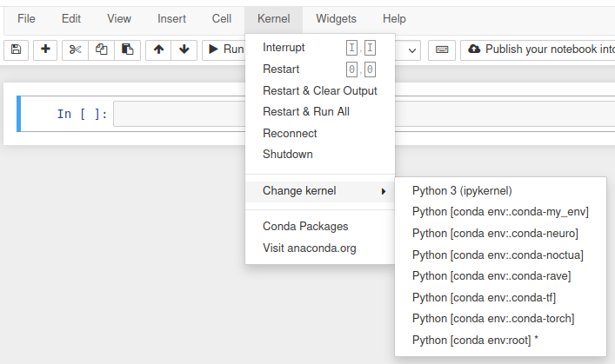Viewport: 615px width, 364px height.
Task: Pick the conda env:.conda-tf kernel
Action: pyautogui.click(x=484, y=298)
